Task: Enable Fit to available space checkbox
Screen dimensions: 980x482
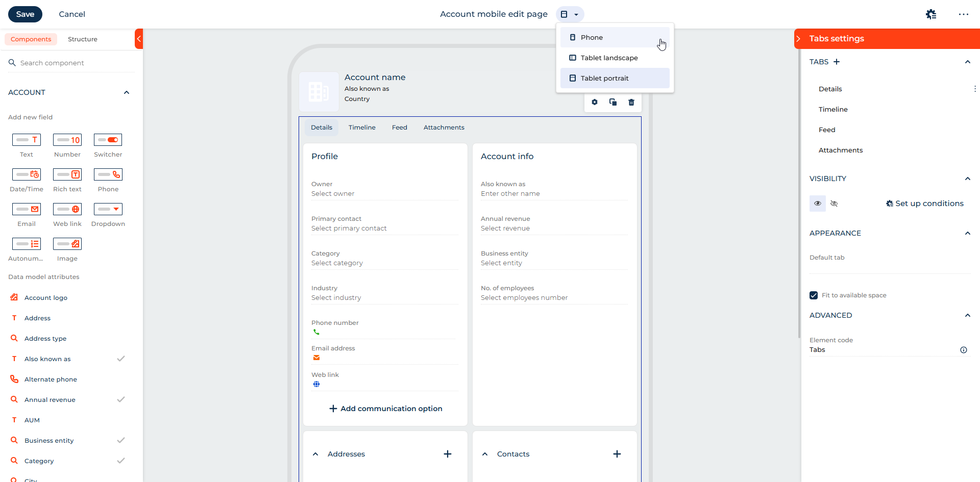Action: coord(814,295)
